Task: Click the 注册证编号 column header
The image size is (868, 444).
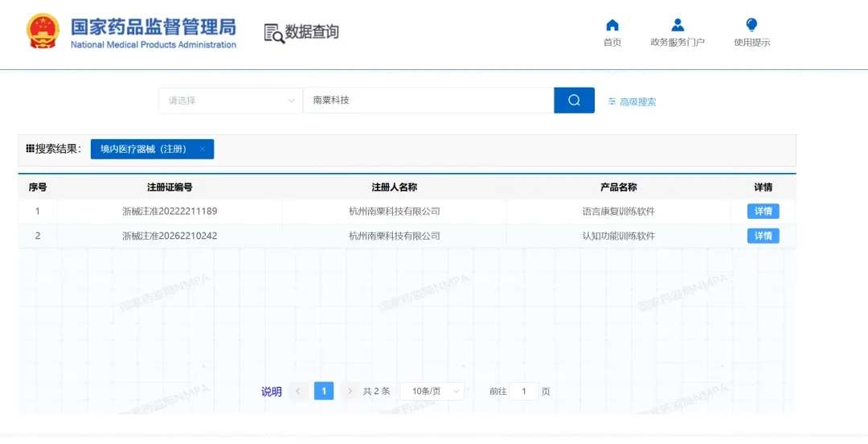Action: [170, 187]
